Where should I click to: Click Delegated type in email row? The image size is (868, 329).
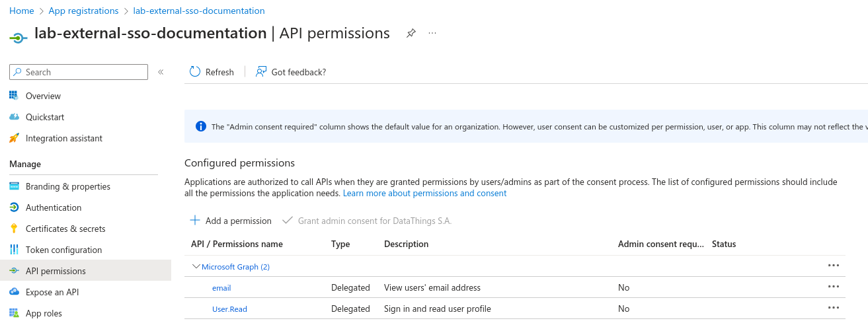pyautogui.click(x=350, y=287)
